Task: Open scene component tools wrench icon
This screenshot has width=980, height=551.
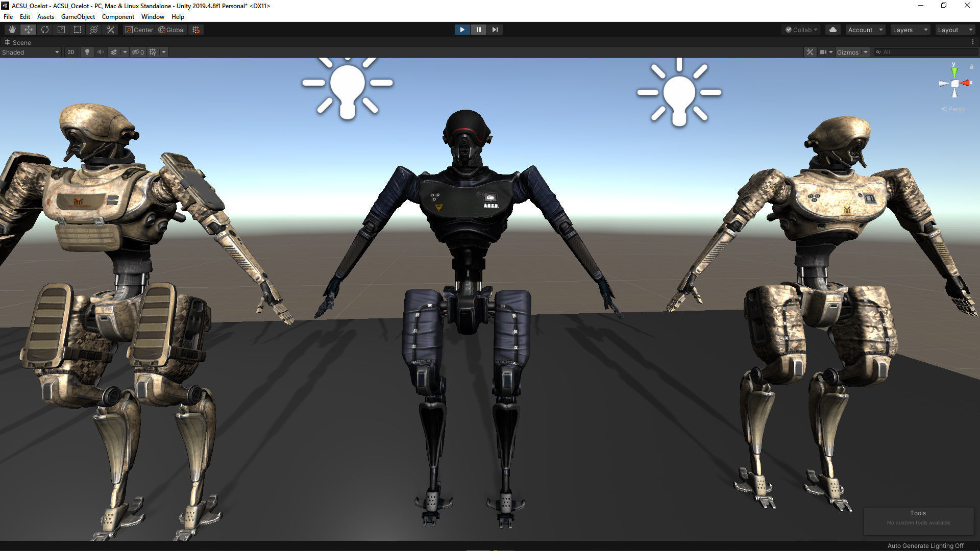Action: [x=810, y=52]
